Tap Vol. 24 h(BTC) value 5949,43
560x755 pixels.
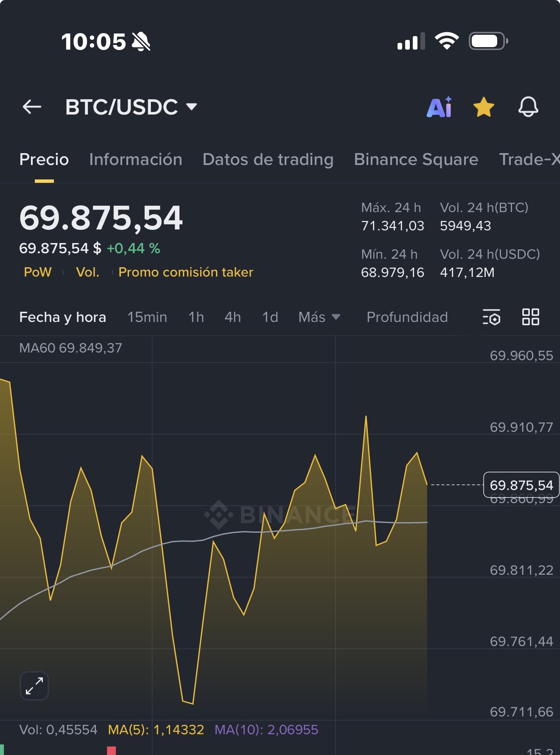coord(465,226)
